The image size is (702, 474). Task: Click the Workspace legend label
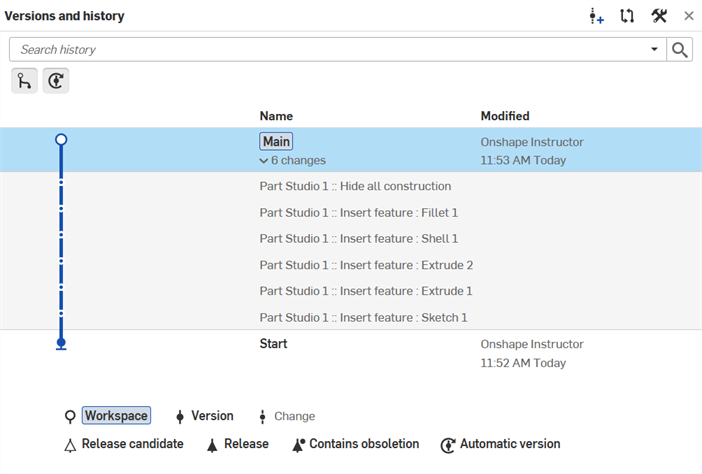[116, 416]
